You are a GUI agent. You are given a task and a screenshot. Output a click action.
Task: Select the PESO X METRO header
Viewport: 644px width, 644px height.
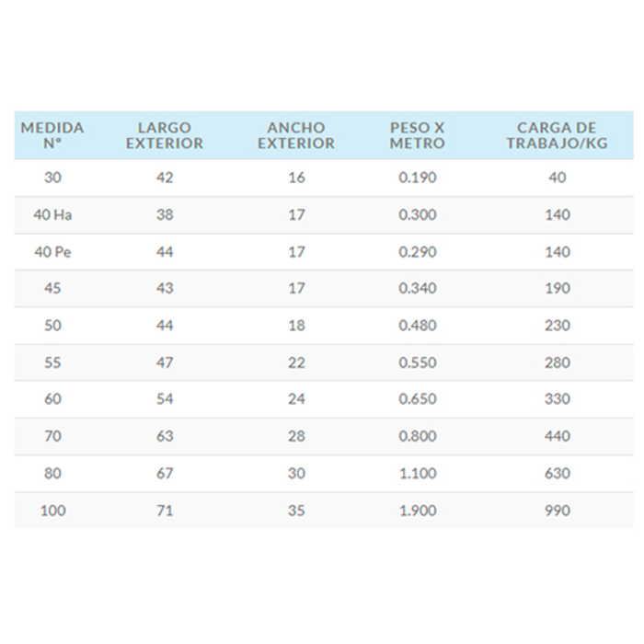[418, 135]
